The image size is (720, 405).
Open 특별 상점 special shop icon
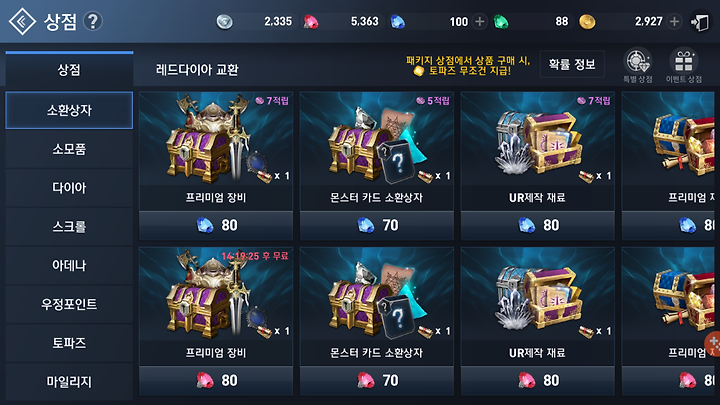(637, 66)
